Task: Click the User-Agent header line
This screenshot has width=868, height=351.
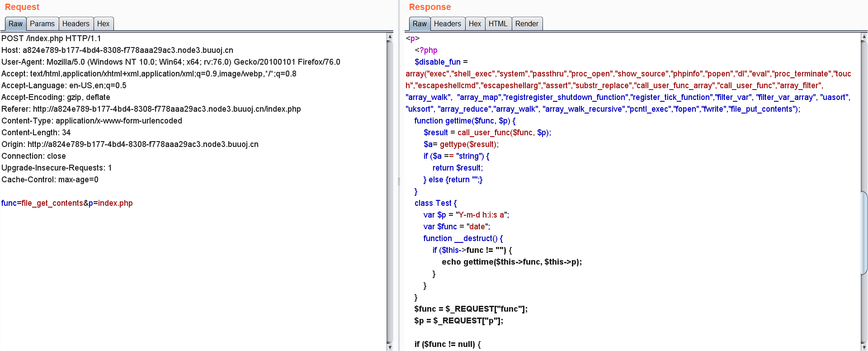Action: point(171,62)
